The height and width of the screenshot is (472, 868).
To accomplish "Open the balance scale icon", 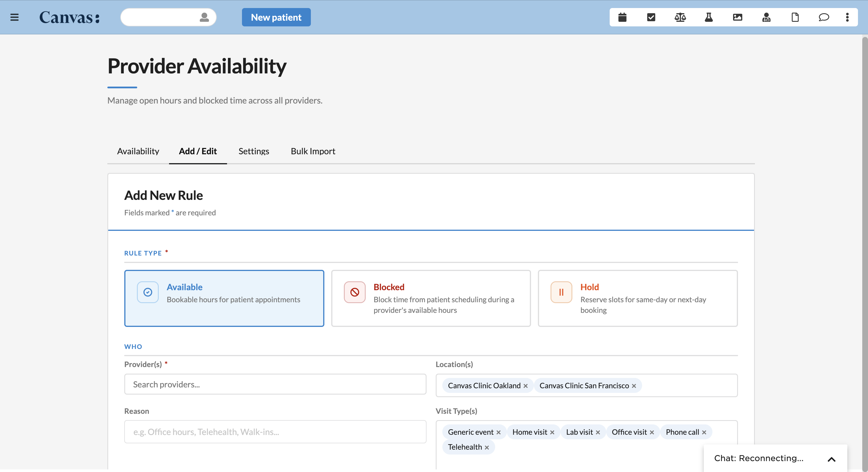I will [680, 17].
